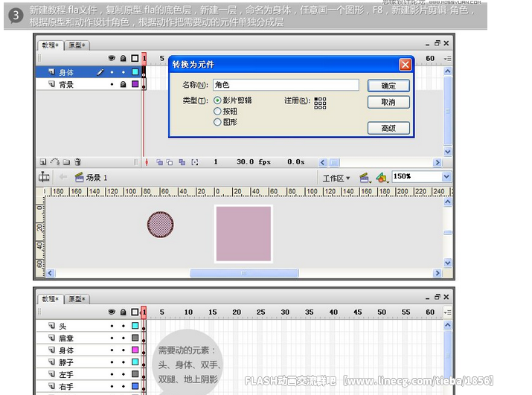Viewport: 532px width, 395px height.
Task: Click the purple outline color swatch of 背景
Action: point(135,84)
